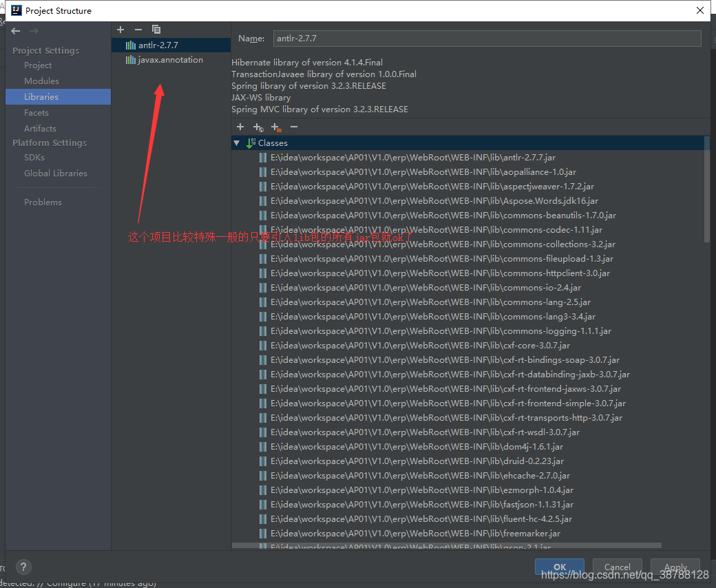Screen dimensions: 716x588
Task: Select the fastjson-1.1.31.jar row
Action: click(x=467, y=505)
